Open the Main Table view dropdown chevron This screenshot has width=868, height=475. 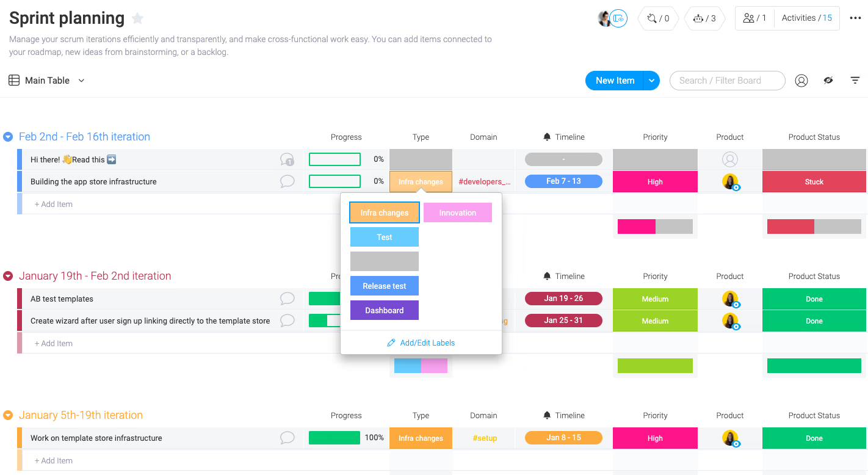pos(81,81)
